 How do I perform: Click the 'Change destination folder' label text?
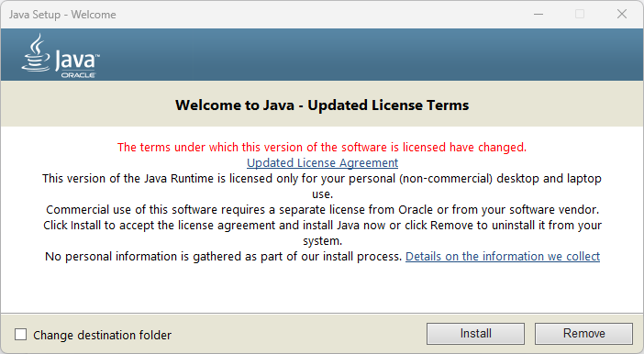coord(102,335)
